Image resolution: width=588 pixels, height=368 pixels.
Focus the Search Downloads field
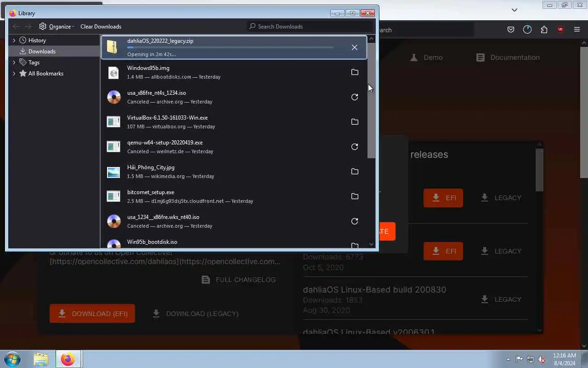pyautogui.click(x=310, y=27)
